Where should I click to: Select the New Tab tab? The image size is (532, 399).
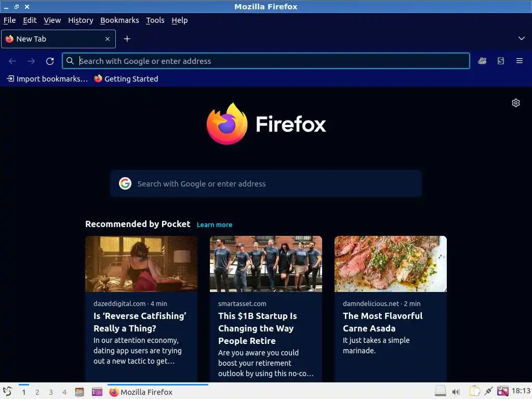[58, 39]
